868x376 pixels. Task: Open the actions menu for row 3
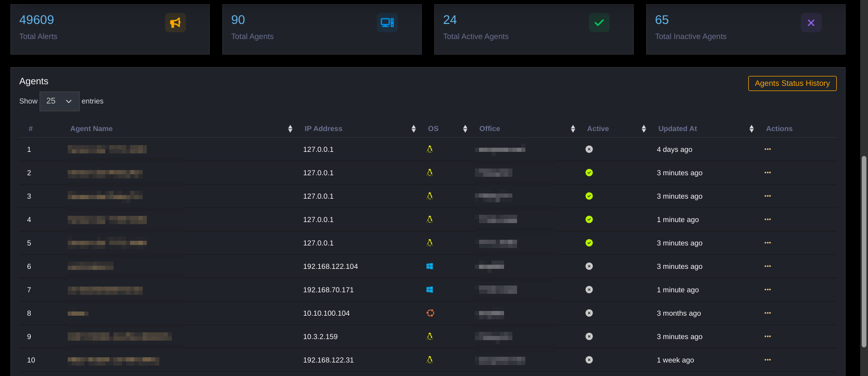[767, 196]
